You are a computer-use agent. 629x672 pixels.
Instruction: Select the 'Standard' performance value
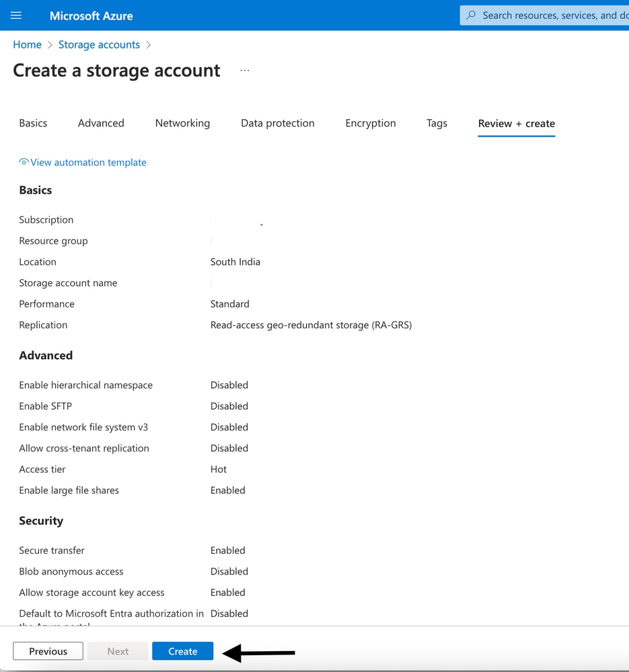229,304
